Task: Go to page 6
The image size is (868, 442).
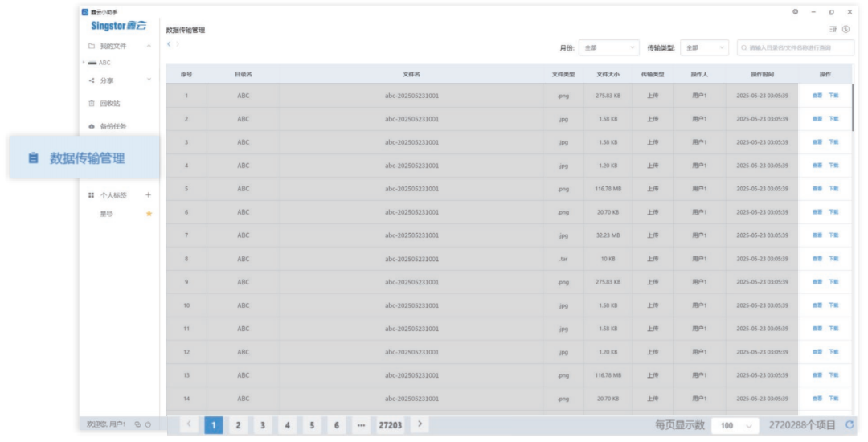Action: coord(337,425)
